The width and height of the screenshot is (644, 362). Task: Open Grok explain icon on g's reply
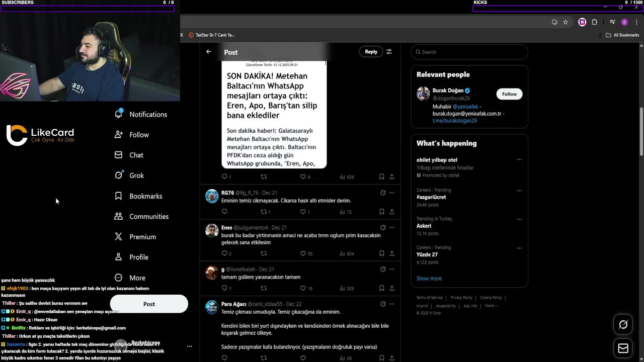pyautogui.click(x=383, y=269)
